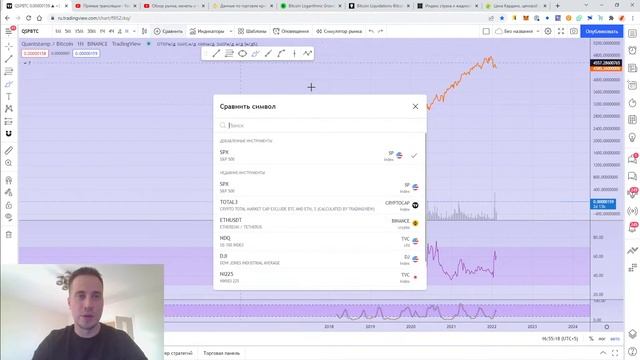Toggle percent scale button
The height and width of the screenshot is (360, 640).
[591, 339]
